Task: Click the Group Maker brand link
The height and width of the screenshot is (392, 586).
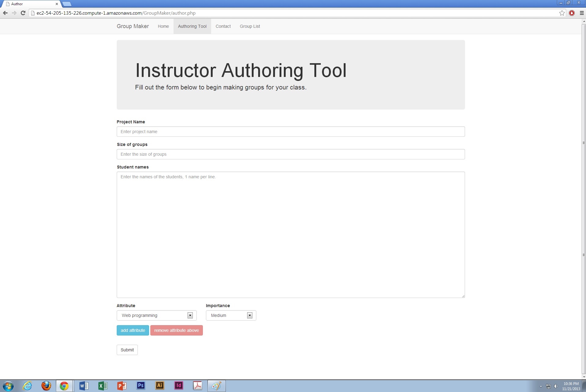Action: click(x=133, y=26)
